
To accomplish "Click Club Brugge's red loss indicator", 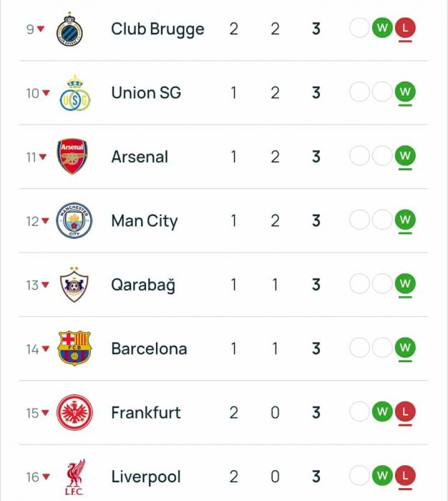I will point(405,29).
